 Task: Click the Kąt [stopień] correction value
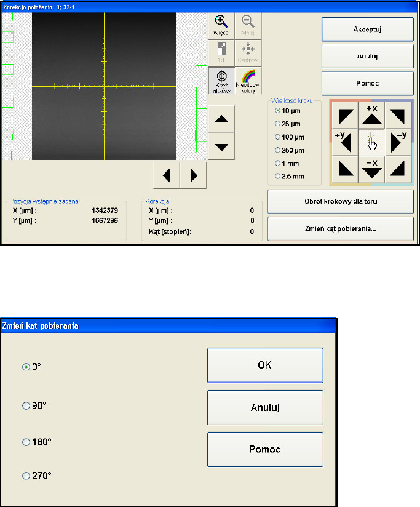(x=252, y=231)
